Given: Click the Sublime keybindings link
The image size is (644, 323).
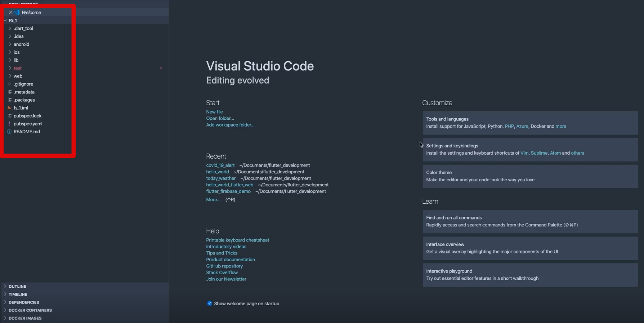Looking at the screenshot, I should (539, 153).
